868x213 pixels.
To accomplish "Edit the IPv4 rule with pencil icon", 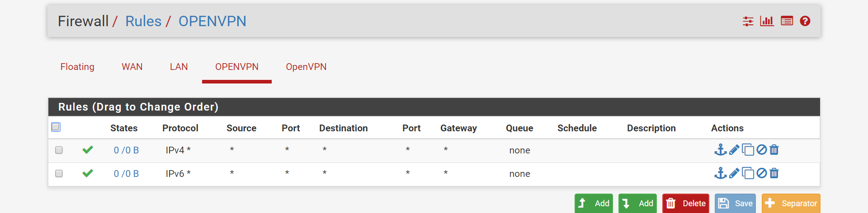I will coord(734,150).
